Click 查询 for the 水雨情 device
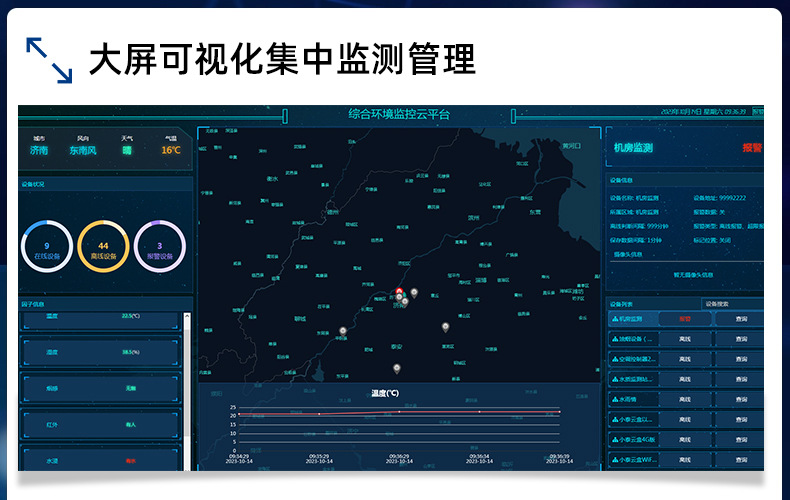Screen dimensions: 790x500 741,400
